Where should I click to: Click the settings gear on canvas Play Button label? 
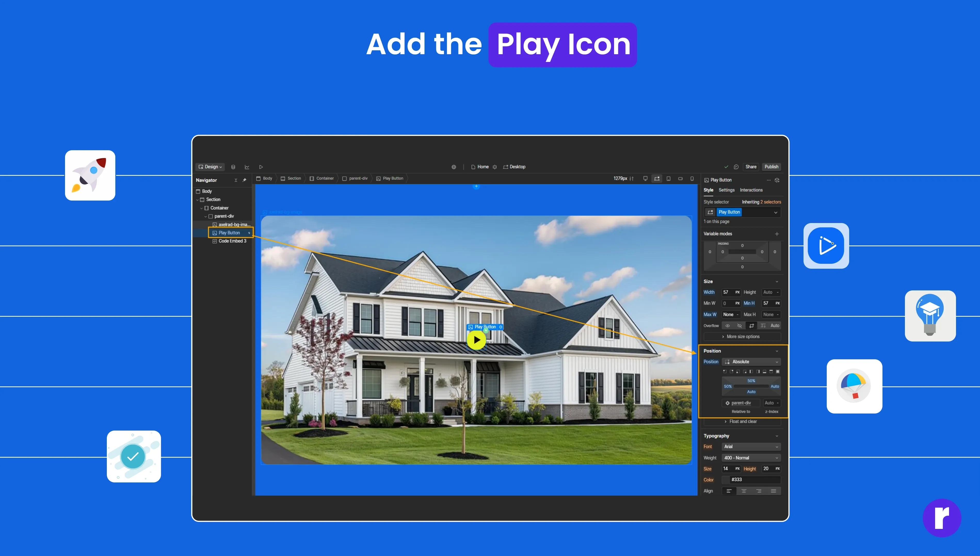tap(501, 327)
